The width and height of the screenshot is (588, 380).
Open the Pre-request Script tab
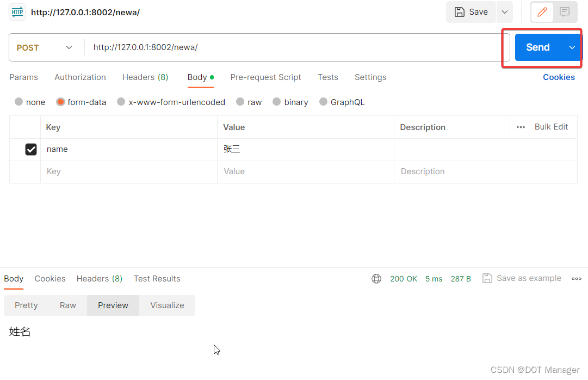pyautogui.click(x=265, y=77)
